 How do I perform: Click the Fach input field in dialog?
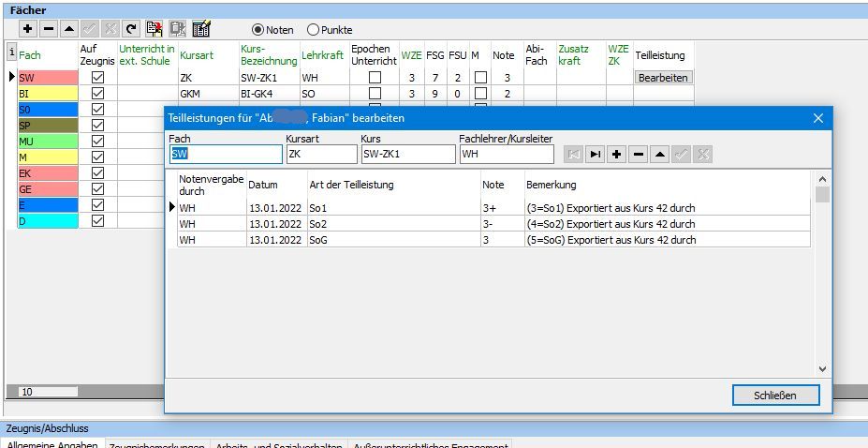(x=226, y=154)
